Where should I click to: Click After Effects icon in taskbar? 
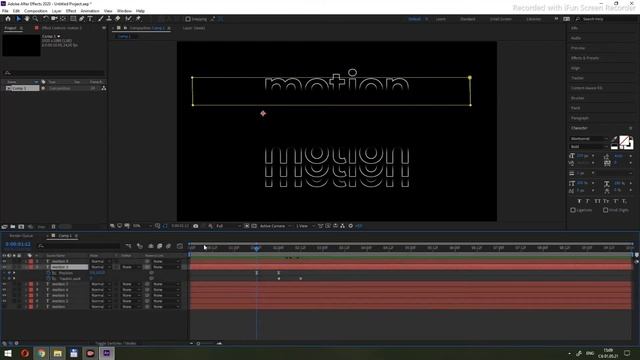point(107,353)
